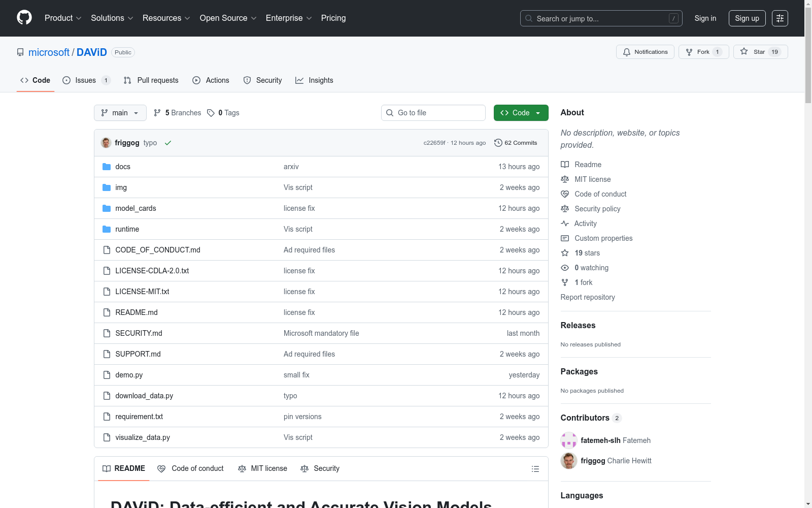This screenshot has height=508, width=812.
Task: Open the LICENSE-CDLA-2.0.txt file
Action: (152, 271)
